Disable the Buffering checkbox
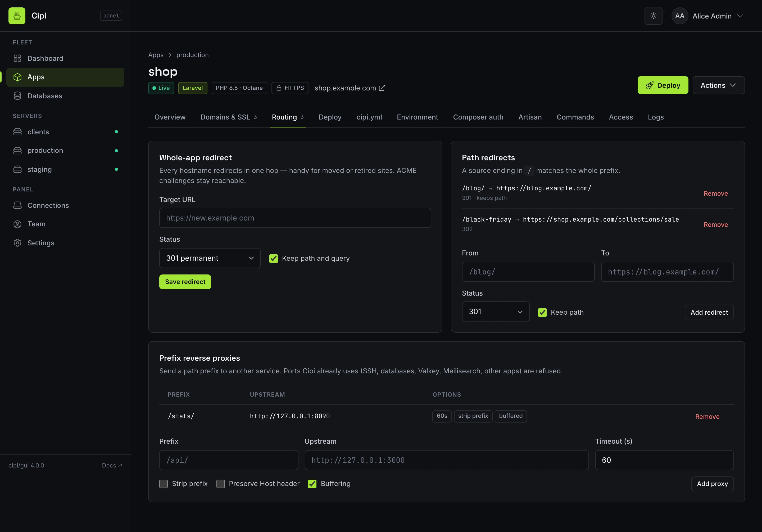Viewport: 762px width, 532px height. pyautogui.click(x=312, y=484)
